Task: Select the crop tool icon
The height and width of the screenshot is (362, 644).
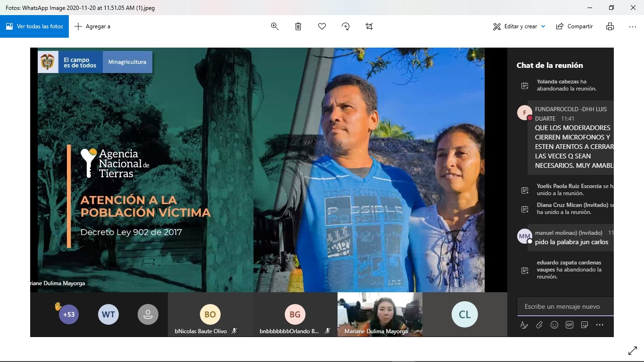Action: (369, 26)
